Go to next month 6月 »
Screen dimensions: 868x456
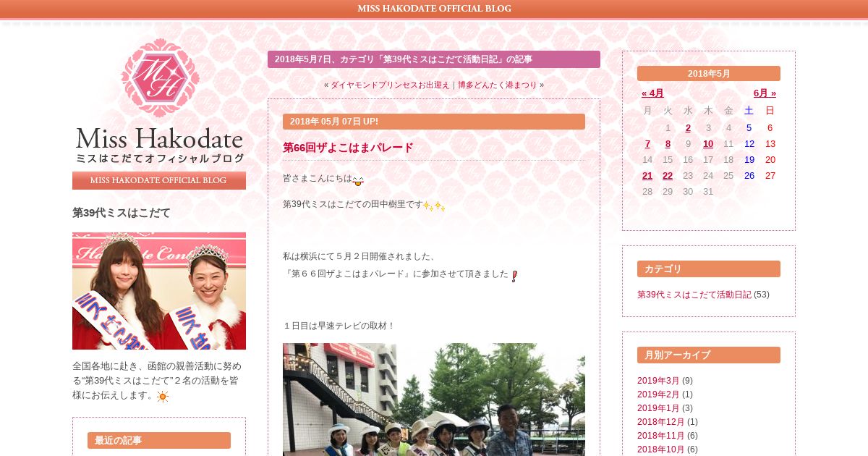[x=765, y=93]
